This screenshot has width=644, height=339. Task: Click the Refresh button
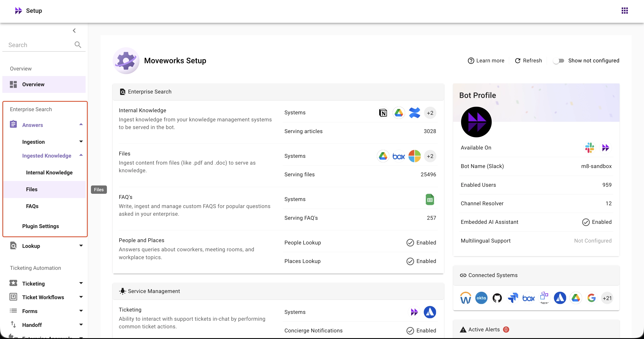coord(529,61)
